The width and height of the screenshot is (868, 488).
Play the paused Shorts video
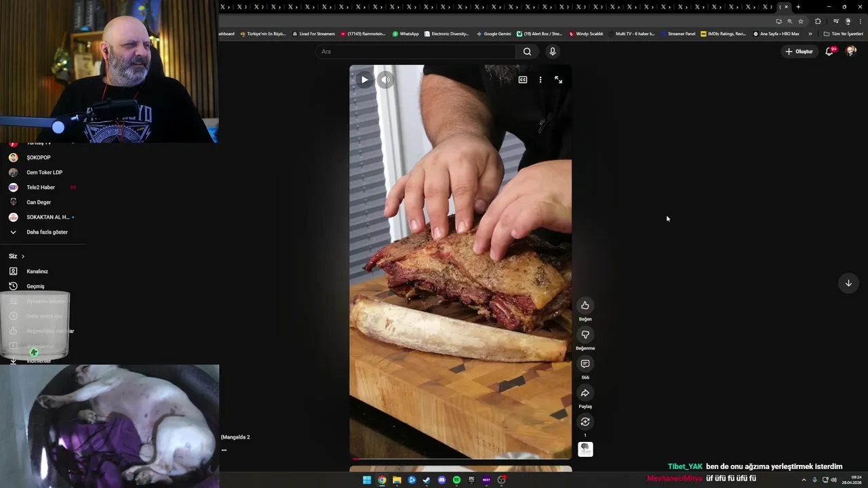point(364,80)
